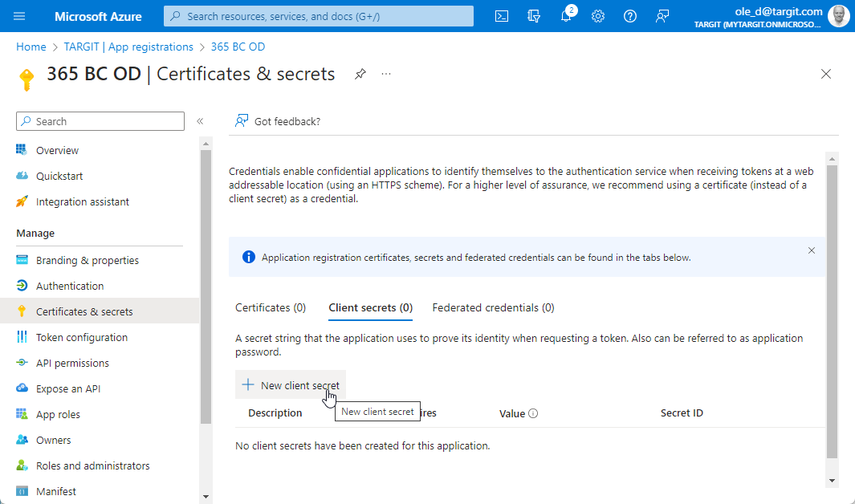
Task: Click the Description column header
Action: (x=275, y=413)
